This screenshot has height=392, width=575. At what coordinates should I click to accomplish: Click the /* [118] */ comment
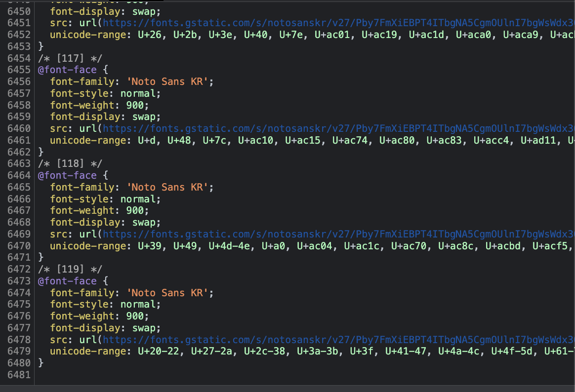coord(70,163)
